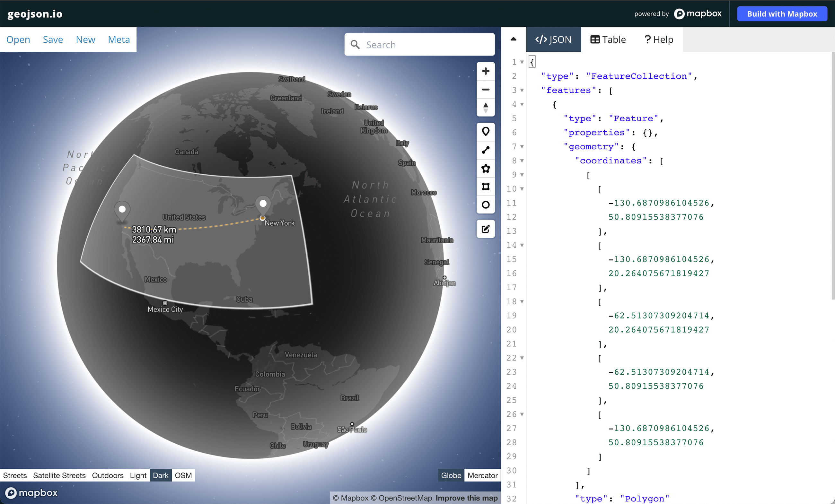Select the draw marker tool
Viewport: 835px width, 504px height.
[x=486, y=131]
